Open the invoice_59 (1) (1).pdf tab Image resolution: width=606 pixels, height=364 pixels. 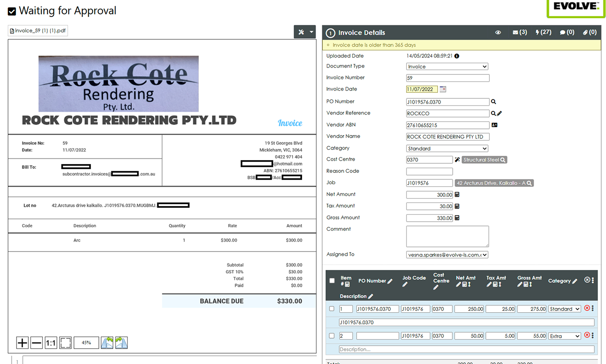pos(38,31)
